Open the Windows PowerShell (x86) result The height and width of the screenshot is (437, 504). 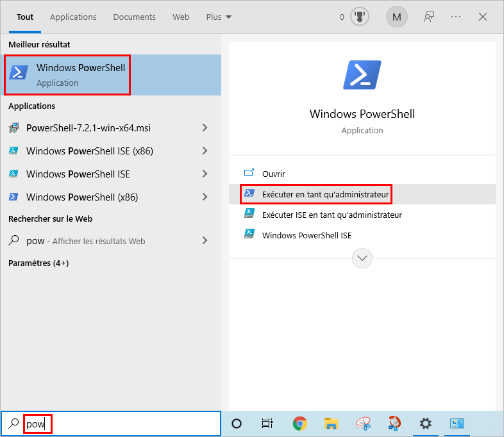pyautogui.click(x=111, y=197)
